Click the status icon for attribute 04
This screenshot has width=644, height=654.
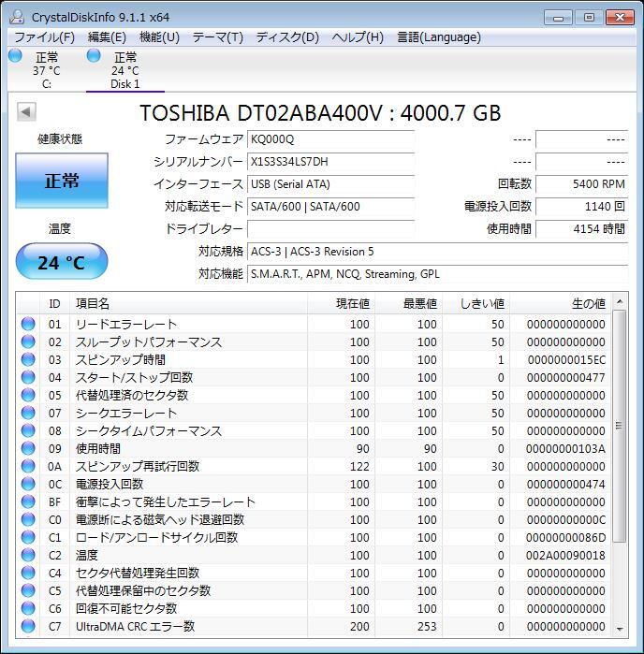click(28, 377)
